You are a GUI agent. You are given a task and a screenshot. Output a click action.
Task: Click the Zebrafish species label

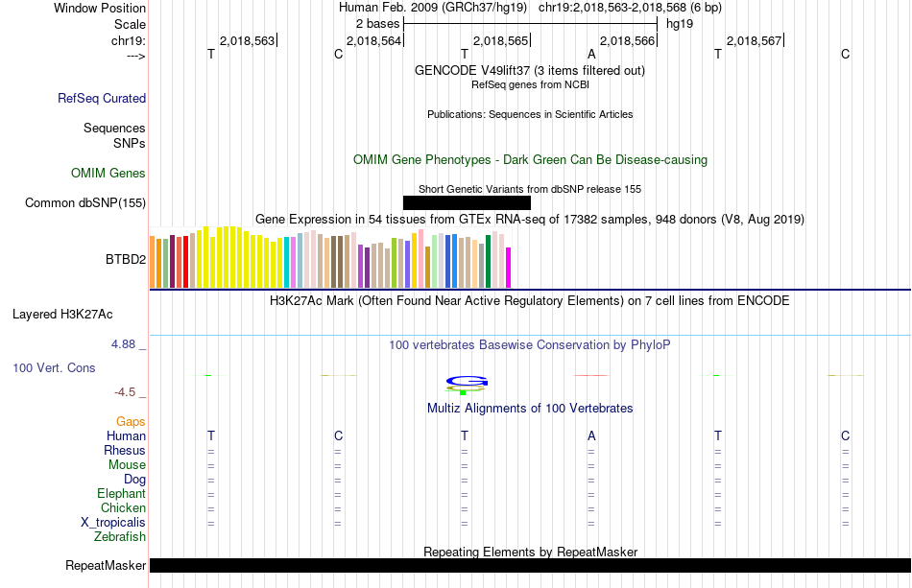pyautogui.click(x=120, y=537)
